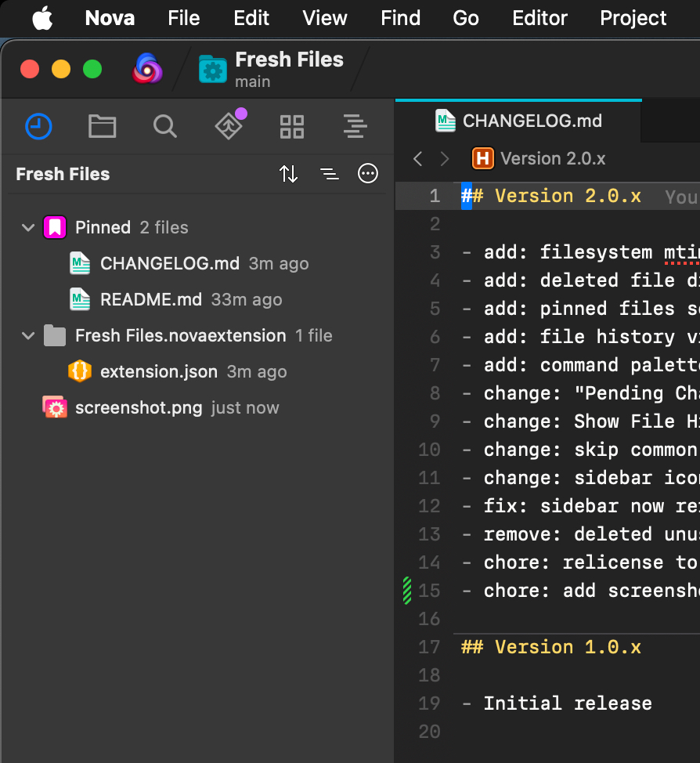Switch to the Files folder sidebar

[102, 126]
